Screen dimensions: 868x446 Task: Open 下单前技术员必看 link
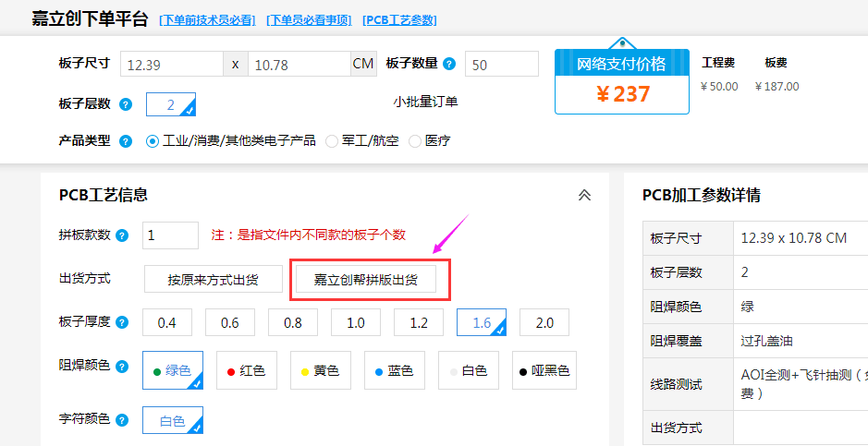pyautogui.click(x=207, y=20)
